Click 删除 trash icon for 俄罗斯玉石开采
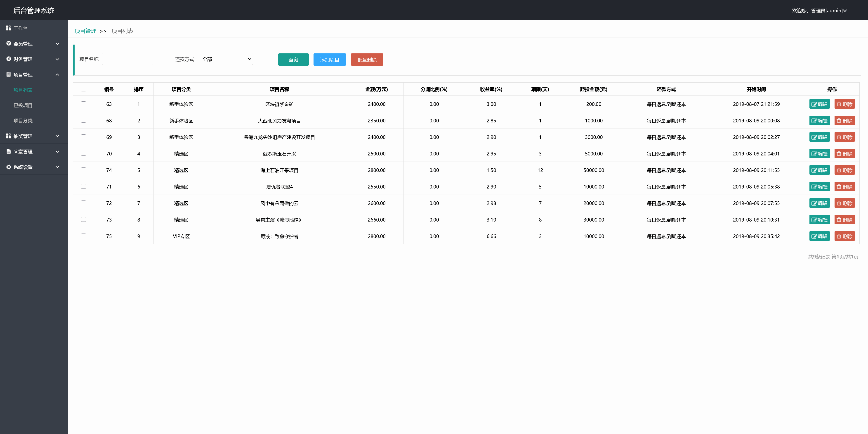 [839, 154]
